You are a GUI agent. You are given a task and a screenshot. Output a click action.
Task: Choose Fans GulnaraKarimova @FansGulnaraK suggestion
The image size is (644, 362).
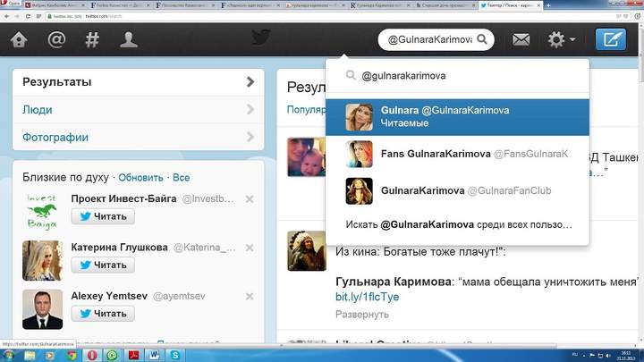tap(457, 154)
